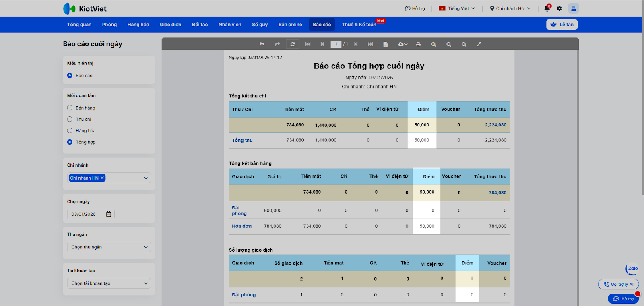Open the settings gear
Screen dimensions: 644x306
pos(559,8)
